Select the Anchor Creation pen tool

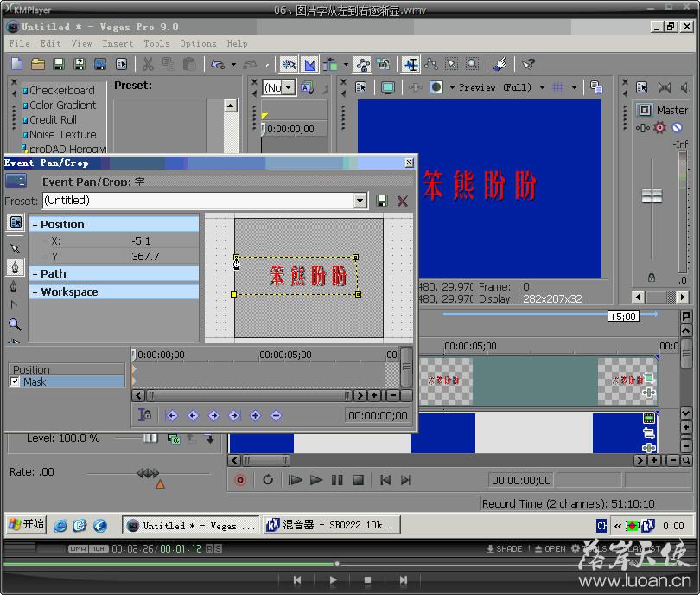16,267
